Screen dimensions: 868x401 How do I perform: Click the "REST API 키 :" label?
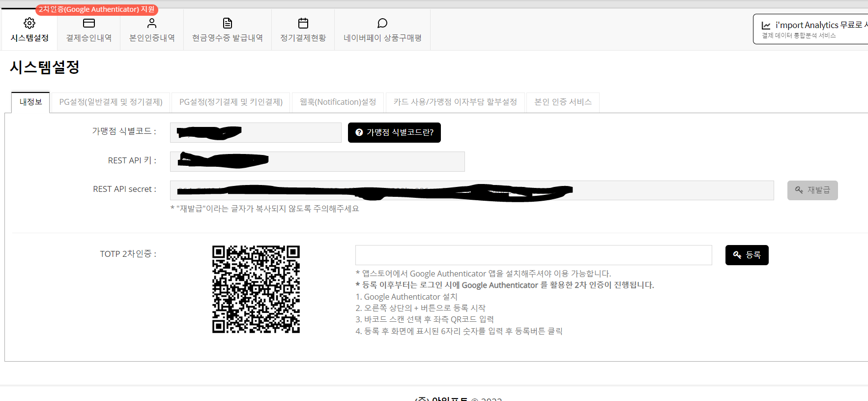click(132, 160)
